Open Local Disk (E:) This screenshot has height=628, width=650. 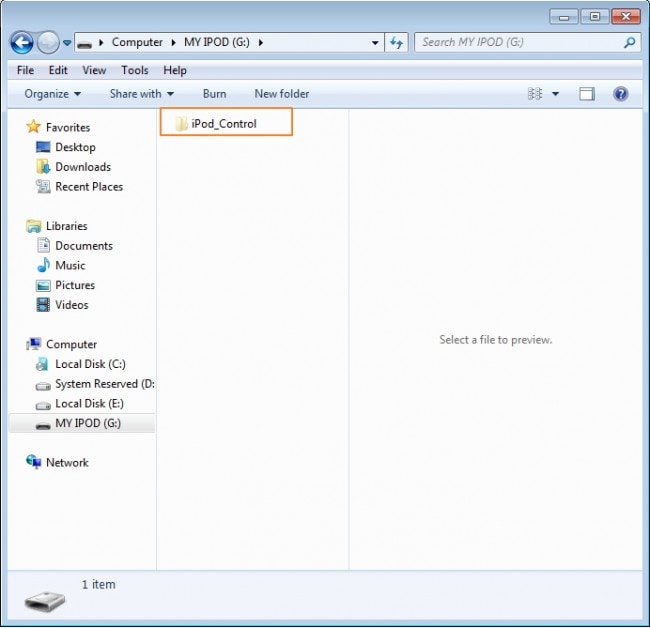click(89, 404)
